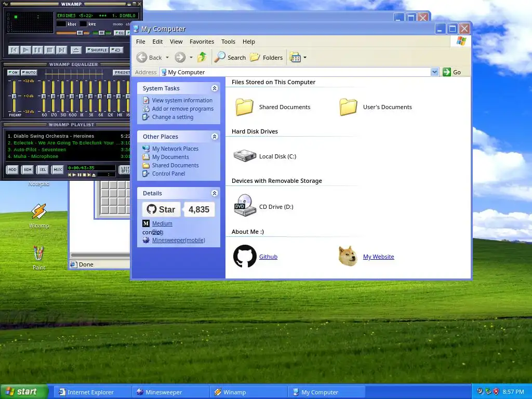This screenshot has width=532, height=399.
Task: Click the Doge My Website icon
Action: pyautogui.click(x=348, y=256)
